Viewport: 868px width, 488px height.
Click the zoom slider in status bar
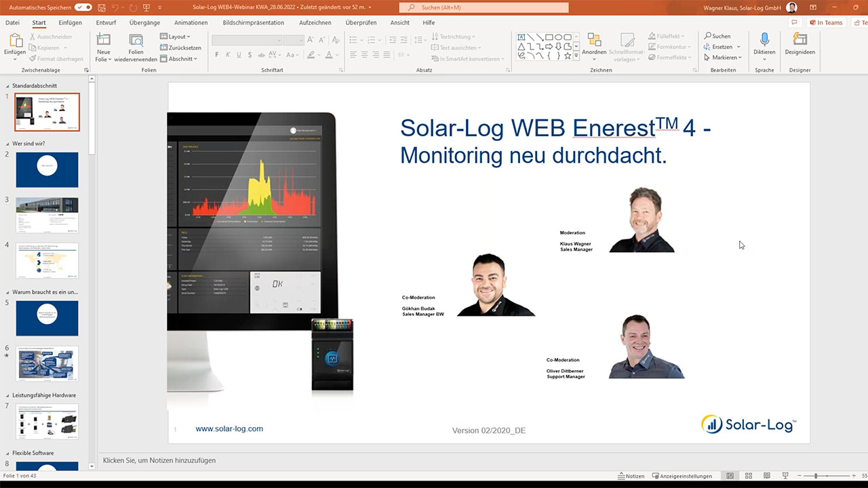tap(827, 476)
